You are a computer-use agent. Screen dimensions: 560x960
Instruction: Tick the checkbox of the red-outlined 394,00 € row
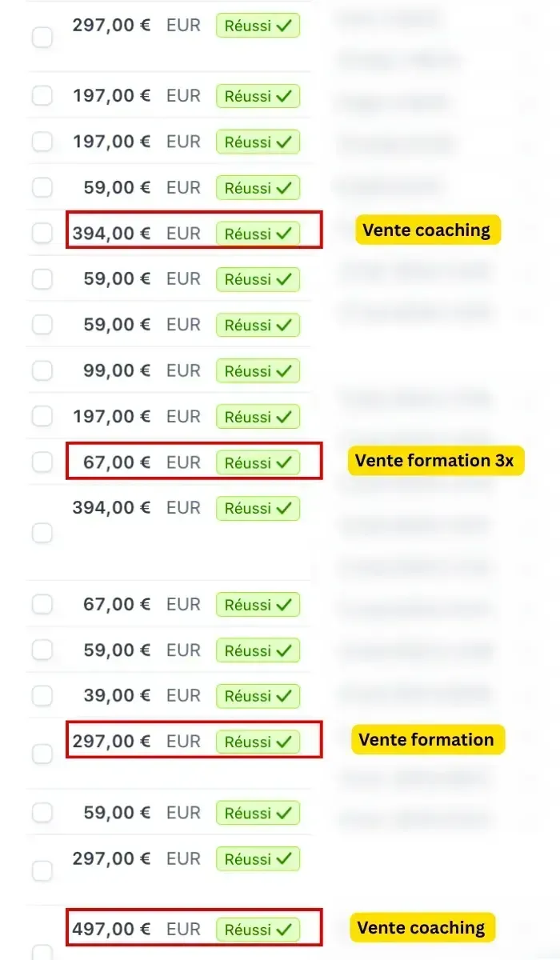(42, 233)
